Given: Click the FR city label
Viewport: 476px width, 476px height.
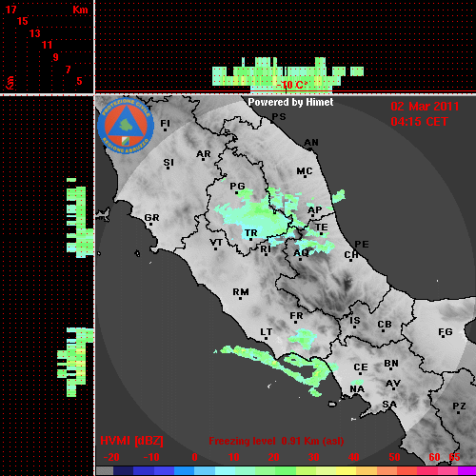Looking at the screenshot, I should [x=296, y=316].
